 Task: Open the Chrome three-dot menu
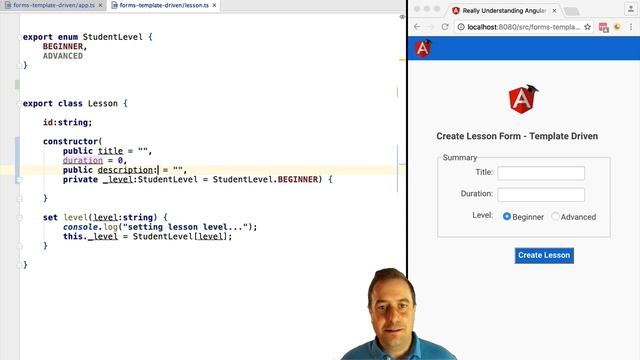coord(631,27)
